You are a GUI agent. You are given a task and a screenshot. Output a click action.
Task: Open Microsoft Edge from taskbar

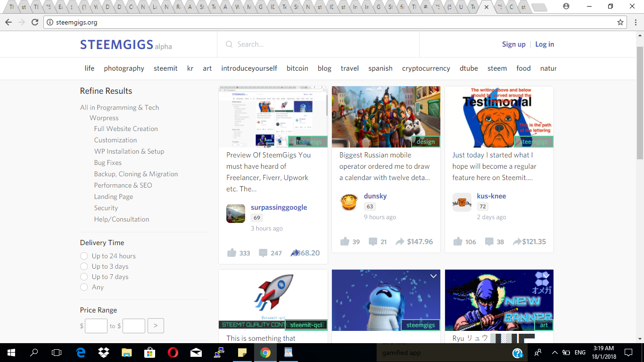pyautogui.click(x=81, y=353)
